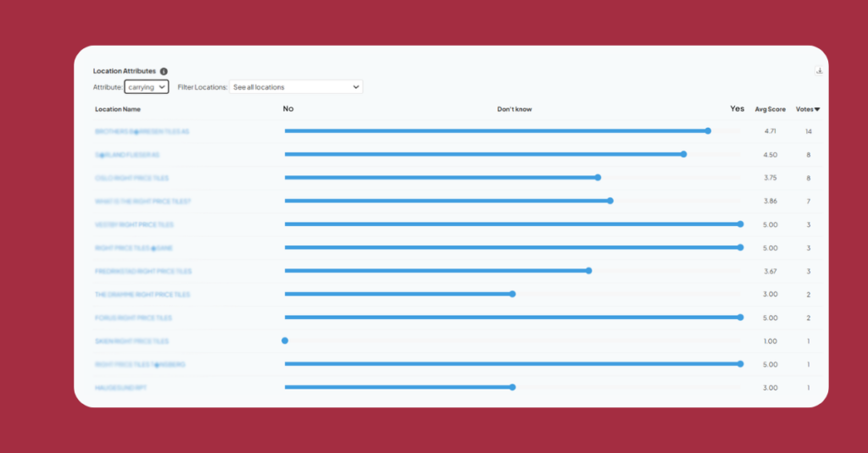Open the Oslo Right Price Tiles link
This screenshot has width=868, height=453.
pos(132,178)
